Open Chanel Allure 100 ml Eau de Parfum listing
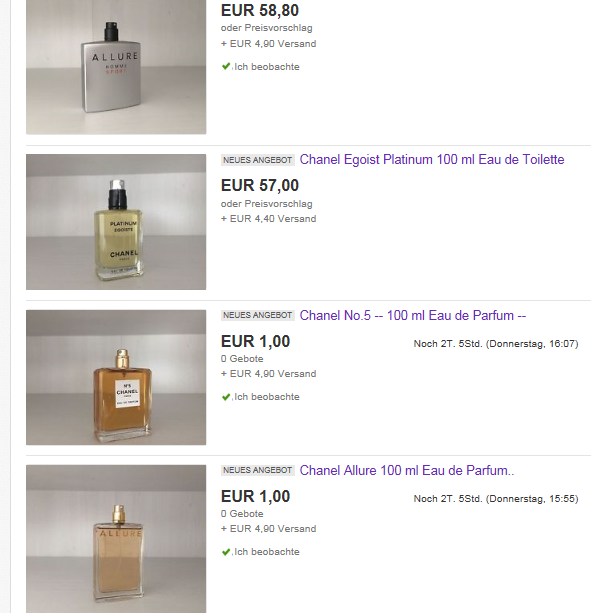The width and height of the screenshot is (591, 613). click(x=407, y=470)
